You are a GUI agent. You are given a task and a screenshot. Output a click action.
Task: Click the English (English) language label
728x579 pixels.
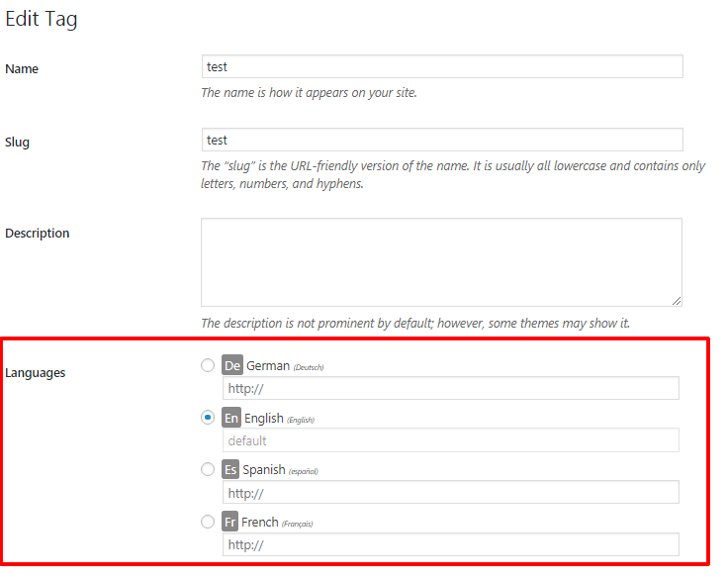pos(278,419)
